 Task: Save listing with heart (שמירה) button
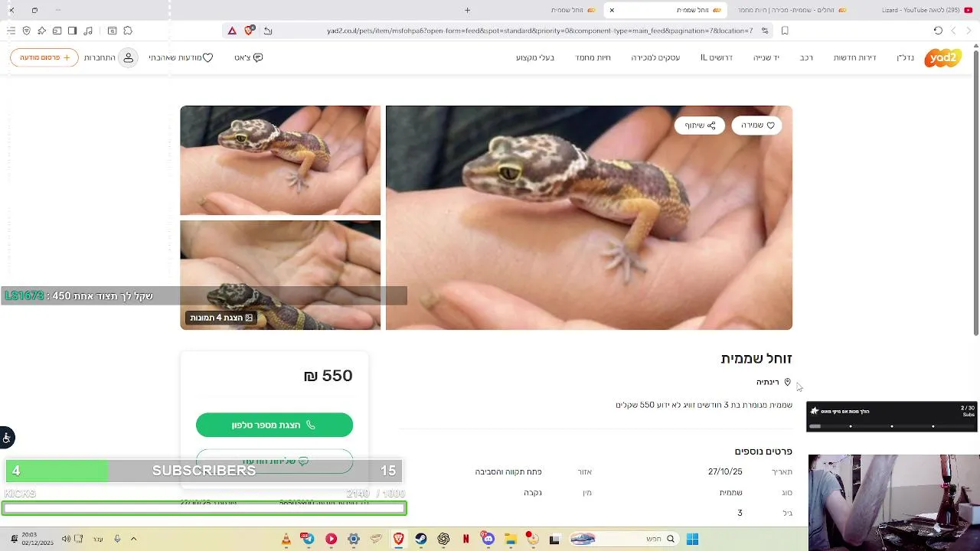point(757,126)
